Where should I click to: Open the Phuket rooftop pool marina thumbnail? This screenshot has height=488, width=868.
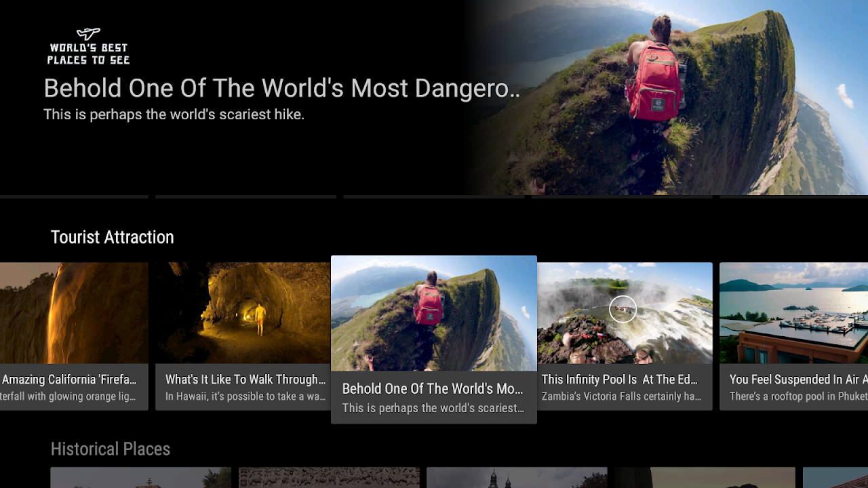(793, 313)
